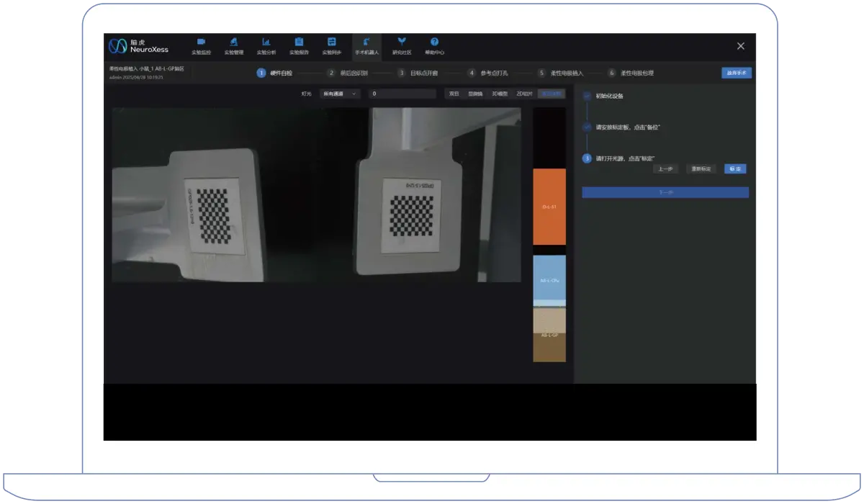864x504 pixels.
Task: Switch view to 3D模型
Action: point(500,94)
